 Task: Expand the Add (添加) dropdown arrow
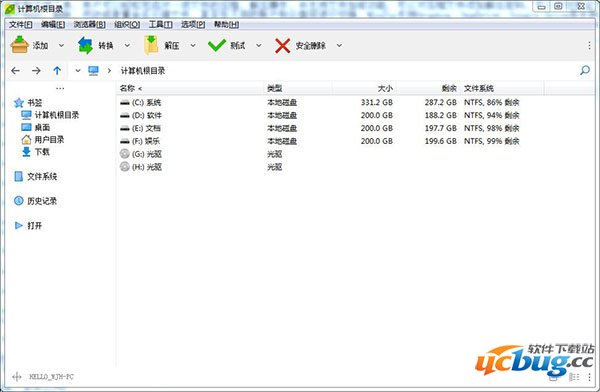click(61, 46)
